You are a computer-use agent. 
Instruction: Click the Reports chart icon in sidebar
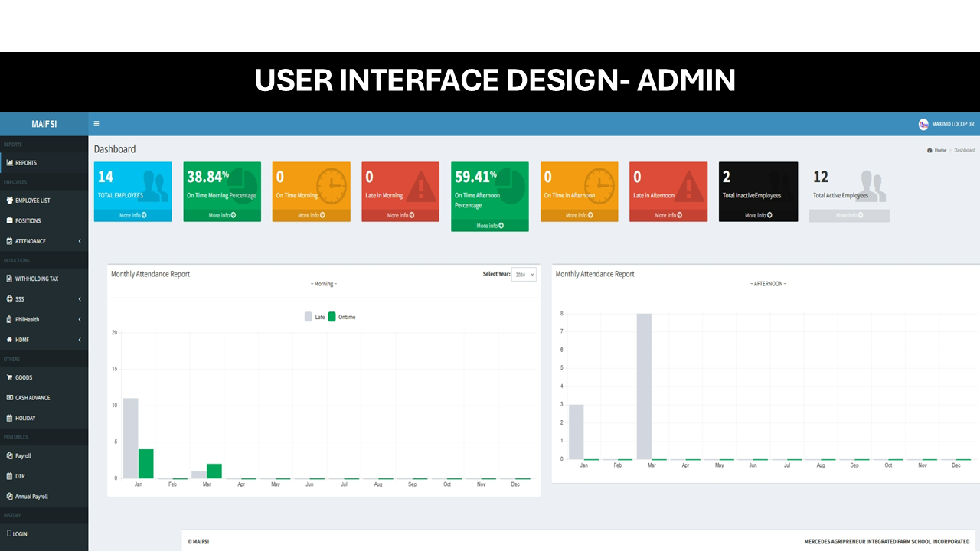pyautogui.click(x=9, y=163)
